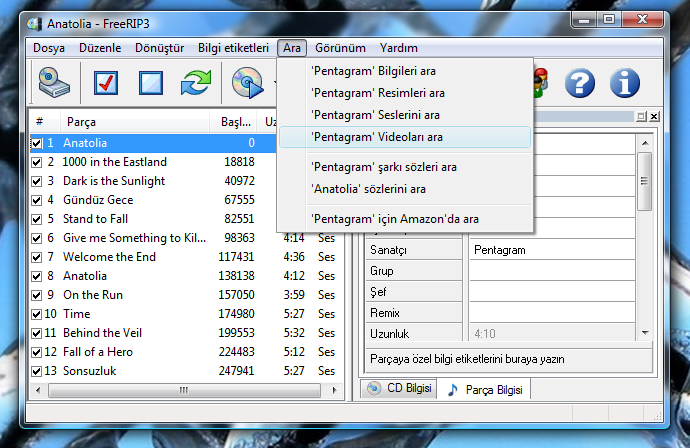The height and width of the screenshot is (448, 690).
Task: Sort by Başl... column header
Action: point(233,121)
